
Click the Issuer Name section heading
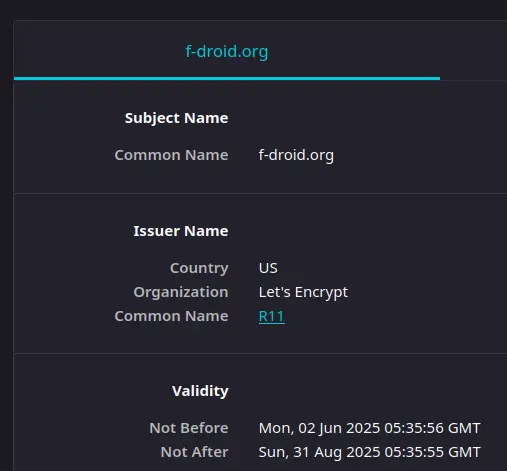181,231
